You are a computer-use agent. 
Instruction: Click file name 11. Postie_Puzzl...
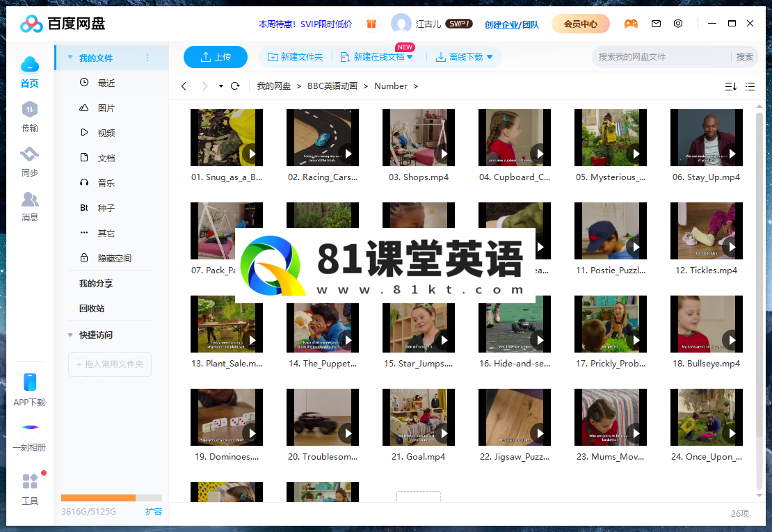click(x=611, y=271)
